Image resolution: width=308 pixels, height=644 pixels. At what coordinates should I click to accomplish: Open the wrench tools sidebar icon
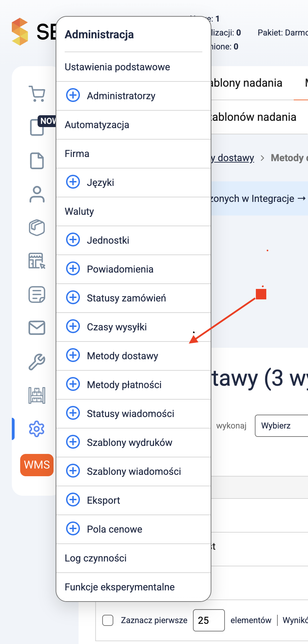pos(37,362)
